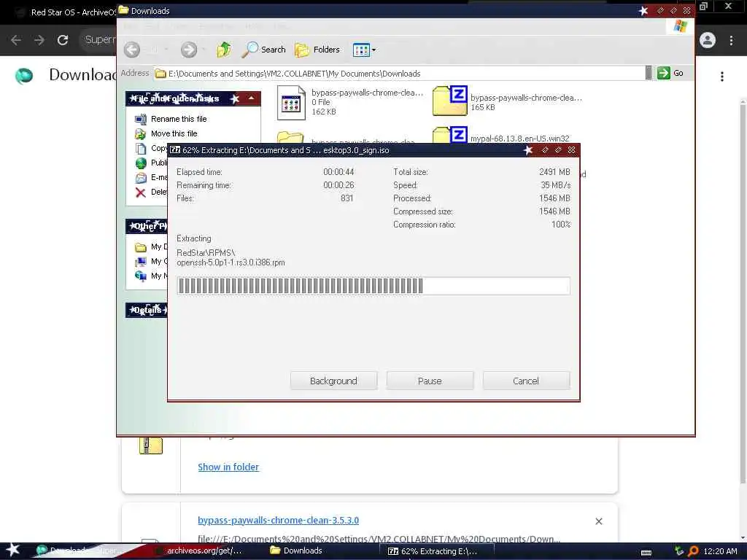Expand the Details panel header
The height and width of the screenshot is (560, 747).
pos(147,310)
